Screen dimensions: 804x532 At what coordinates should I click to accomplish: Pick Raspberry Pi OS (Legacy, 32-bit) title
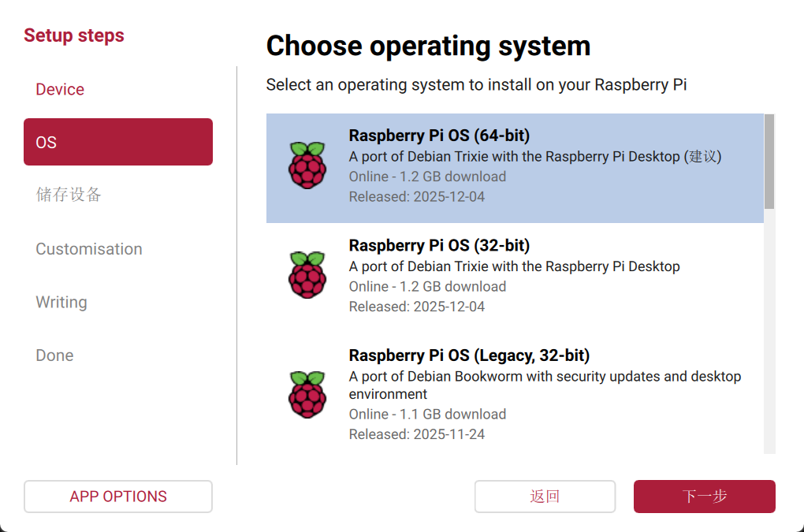click(x=469, y=355)
